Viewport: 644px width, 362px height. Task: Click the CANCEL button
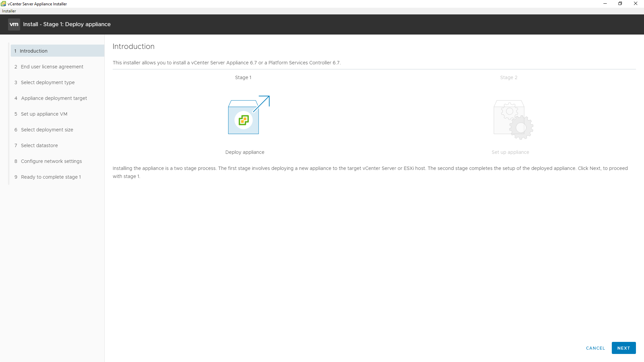tap(595, 348)
